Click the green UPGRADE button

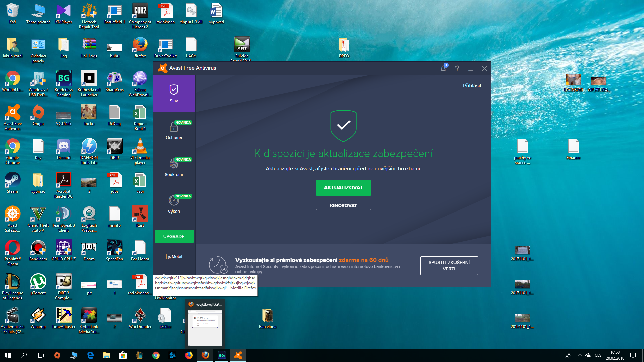174,236
